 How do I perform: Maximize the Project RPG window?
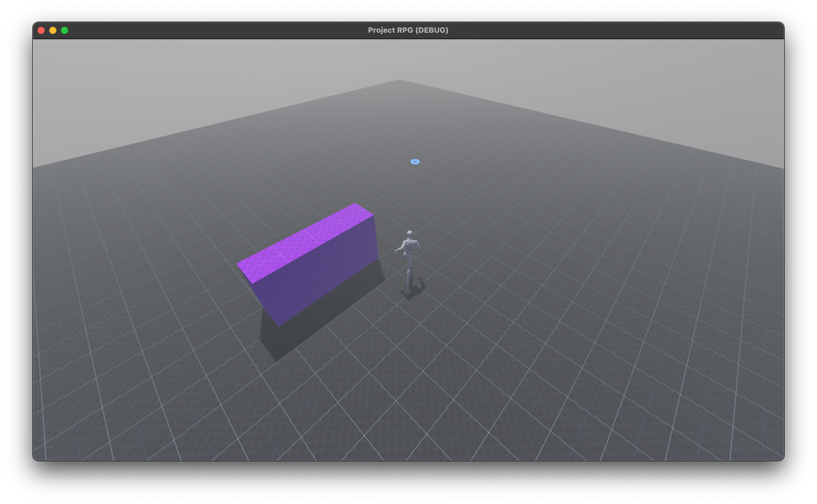(65, 31)
